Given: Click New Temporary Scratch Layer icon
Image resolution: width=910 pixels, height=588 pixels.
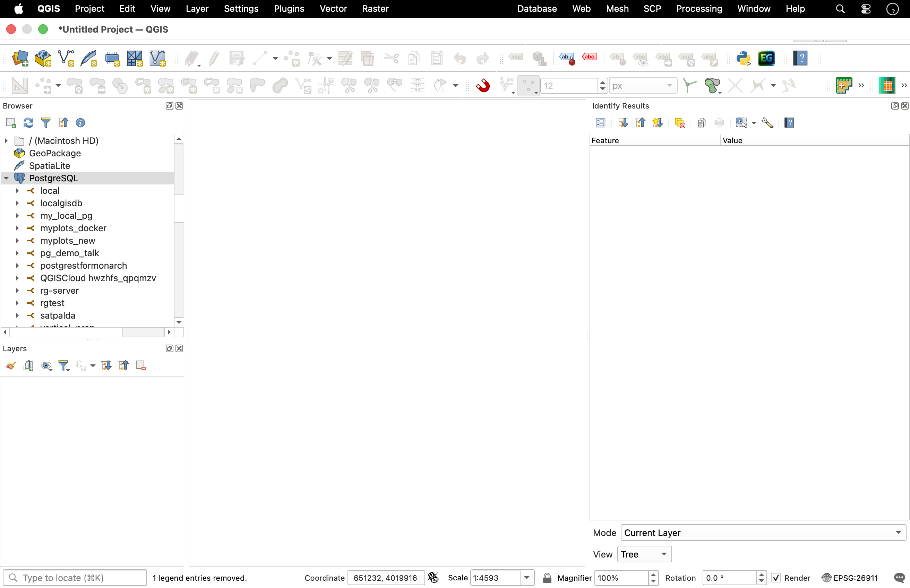Looking at the screenshot, I should [112, 58].
